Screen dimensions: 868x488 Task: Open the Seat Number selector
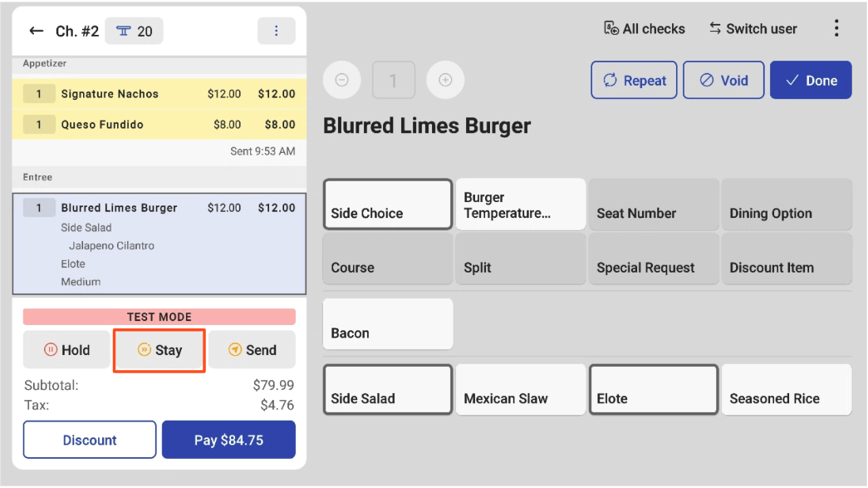click(653, 204)
